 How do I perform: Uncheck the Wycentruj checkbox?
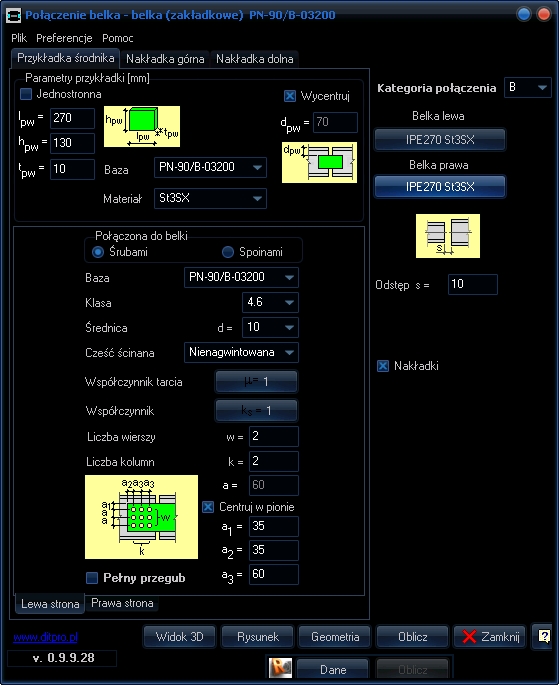click(290, 96)
